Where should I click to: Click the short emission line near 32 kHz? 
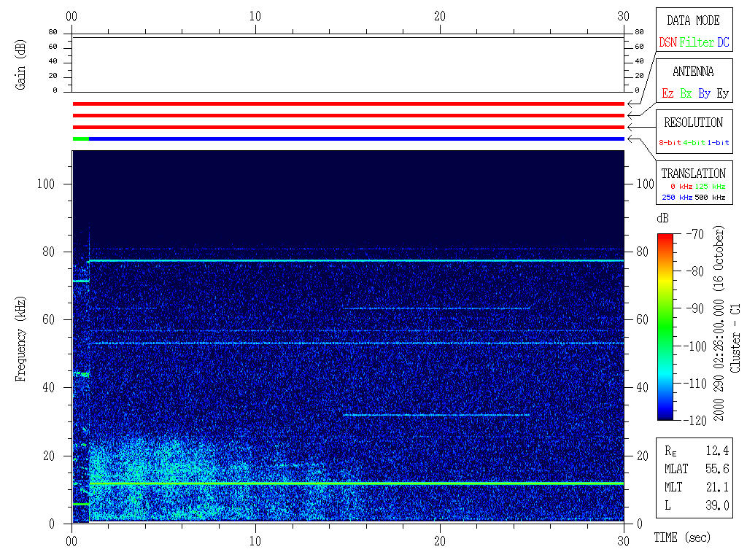point(436,415)
